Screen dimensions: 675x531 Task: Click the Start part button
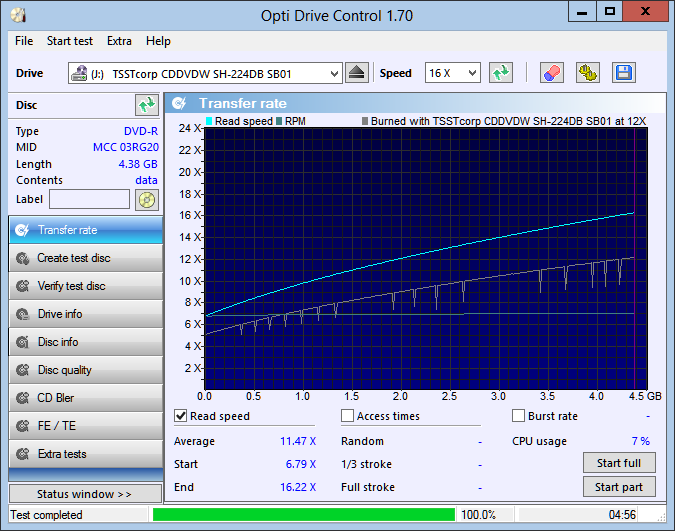pyautogui.click(x=619, y=487)
